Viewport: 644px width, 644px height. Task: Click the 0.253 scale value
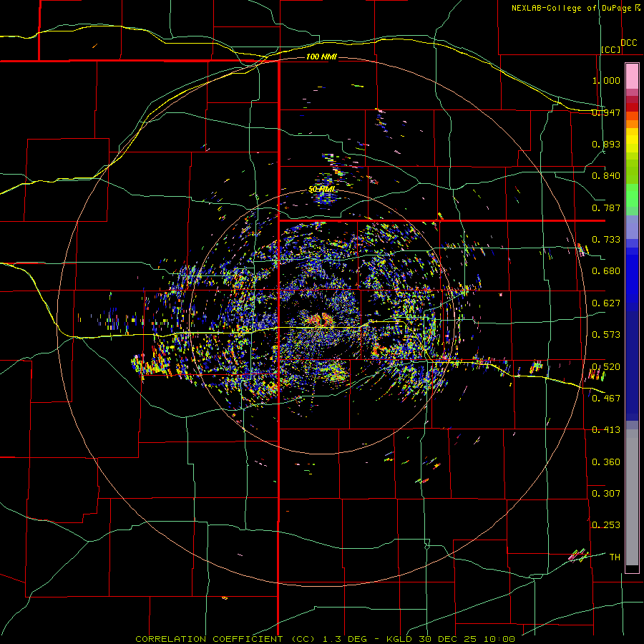606,525
